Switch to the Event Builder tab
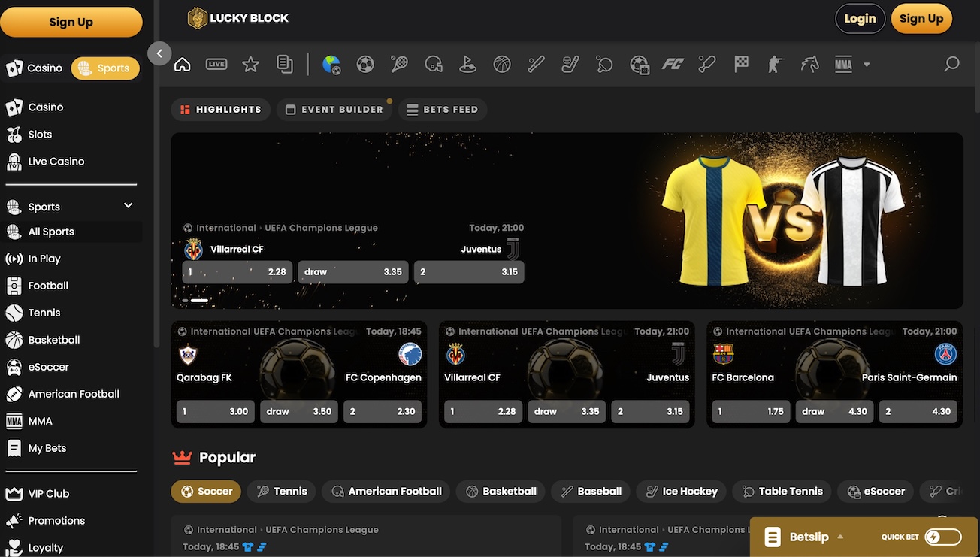 [334, 110]
